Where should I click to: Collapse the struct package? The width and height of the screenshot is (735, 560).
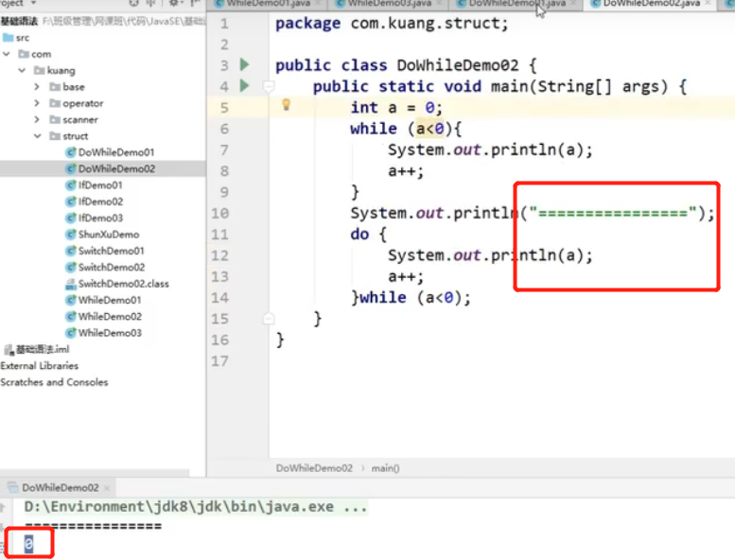[x=38, y=136]
